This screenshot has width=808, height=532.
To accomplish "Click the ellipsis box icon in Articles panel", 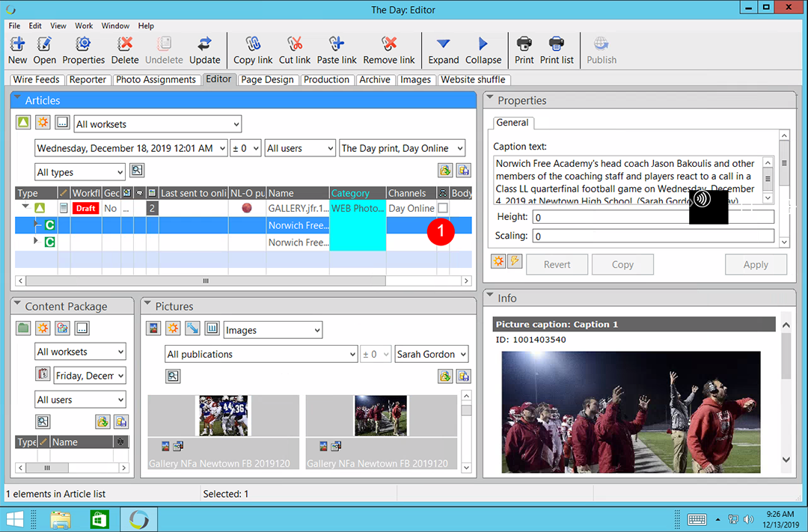I will coord(62,123).
